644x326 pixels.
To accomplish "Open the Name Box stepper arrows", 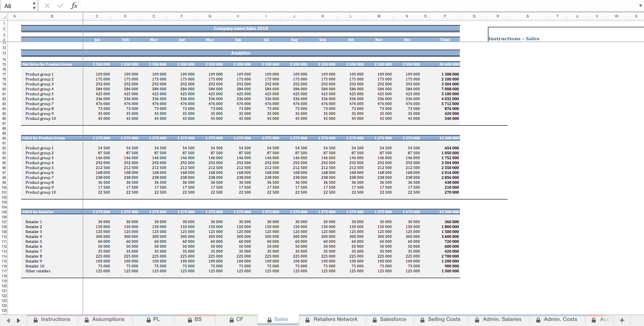I will coord(34,6).
